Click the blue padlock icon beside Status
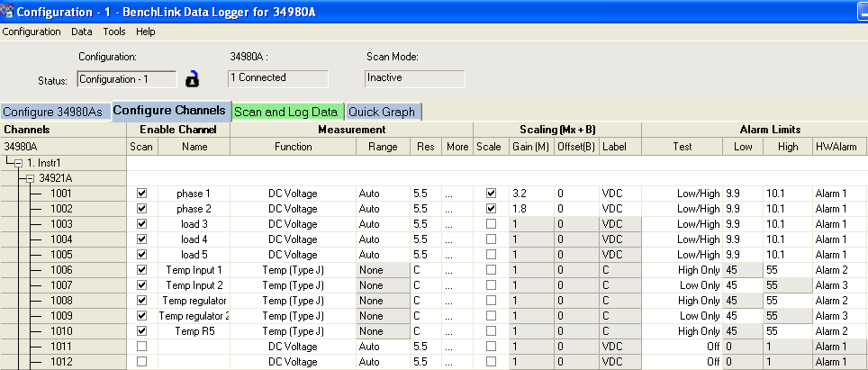Screen dimensions: 868x370 click(192, 79)
